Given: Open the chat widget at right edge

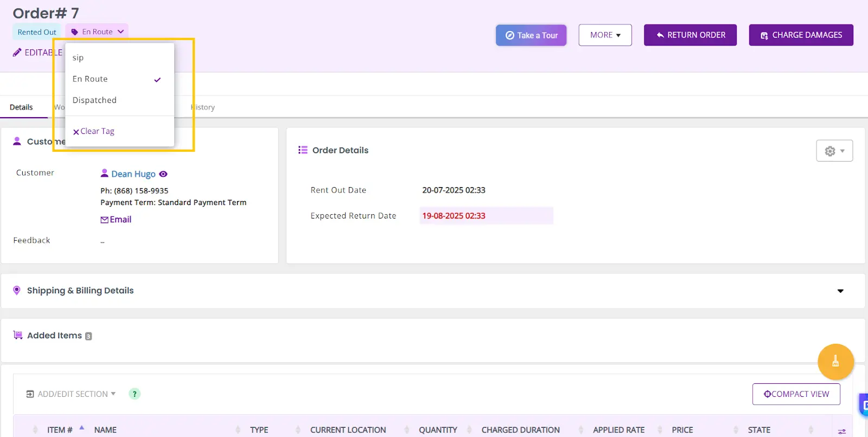Looking at the screenshot, I should coord(864,405).
